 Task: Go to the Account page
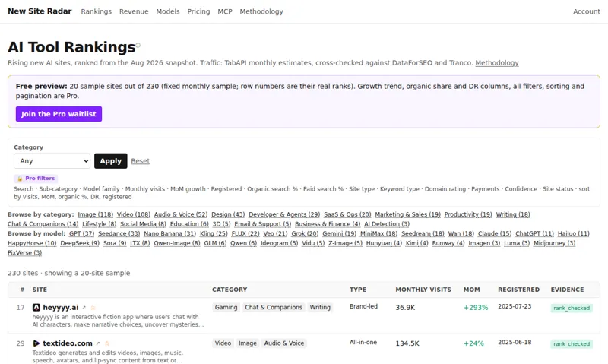tap(586, 11)
